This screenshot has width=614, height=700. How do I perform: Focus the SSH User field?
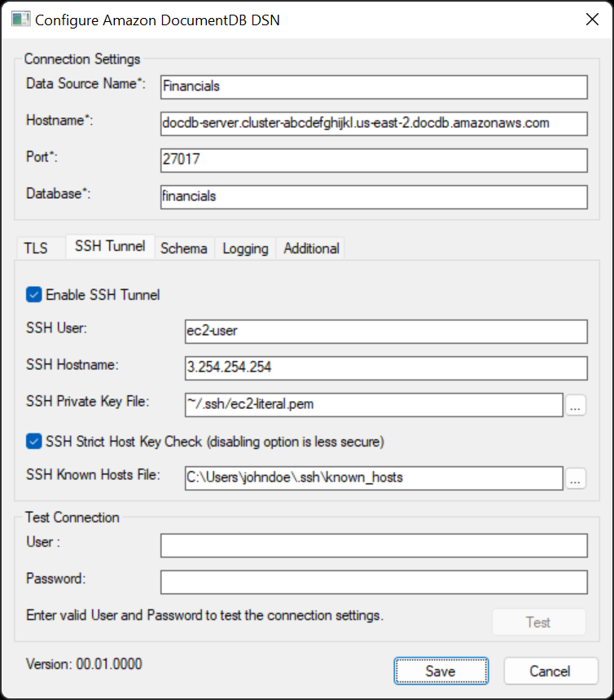386,332
